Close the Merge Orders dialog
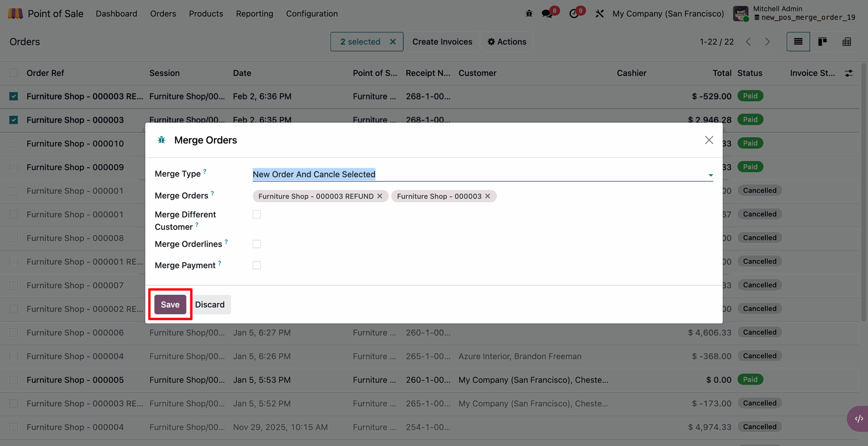Screen dimensions: 868x446 click(x=709, y=140)
